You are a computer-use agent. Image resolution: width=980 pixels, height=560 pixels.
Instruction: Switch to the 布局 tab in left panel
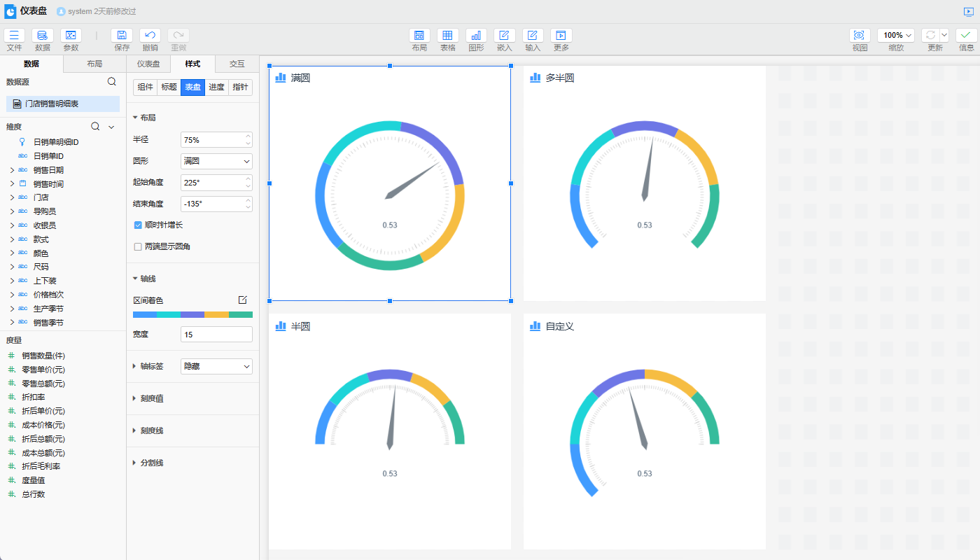[94, 64]
